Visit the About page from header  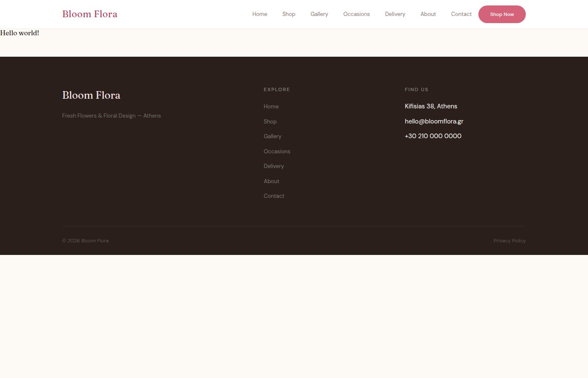click(x=428, y=14)
